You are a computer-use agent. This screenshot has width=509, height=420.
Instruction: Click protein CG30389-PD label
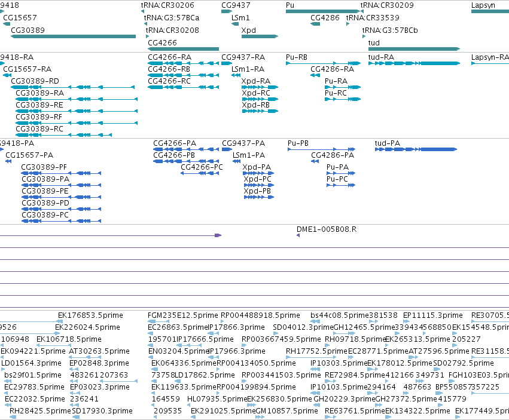[45, 203]
